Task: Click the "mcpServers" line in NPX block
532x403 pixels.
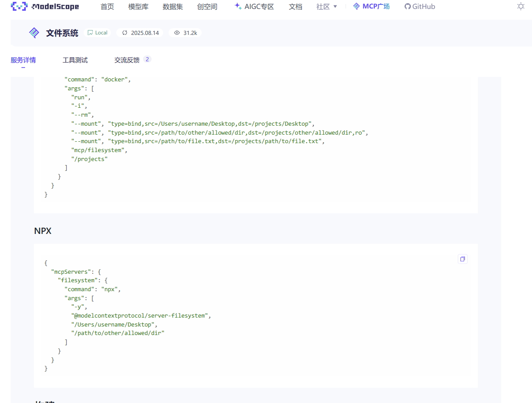Action: 76,271
